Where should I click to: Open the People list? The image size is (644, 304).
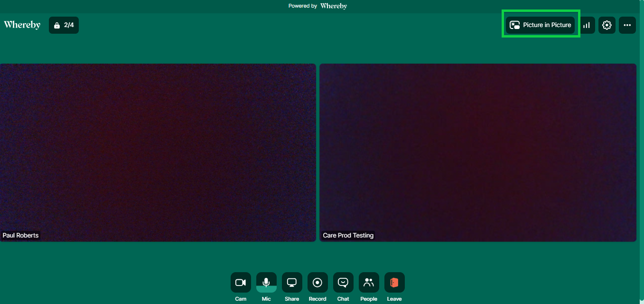369,283
